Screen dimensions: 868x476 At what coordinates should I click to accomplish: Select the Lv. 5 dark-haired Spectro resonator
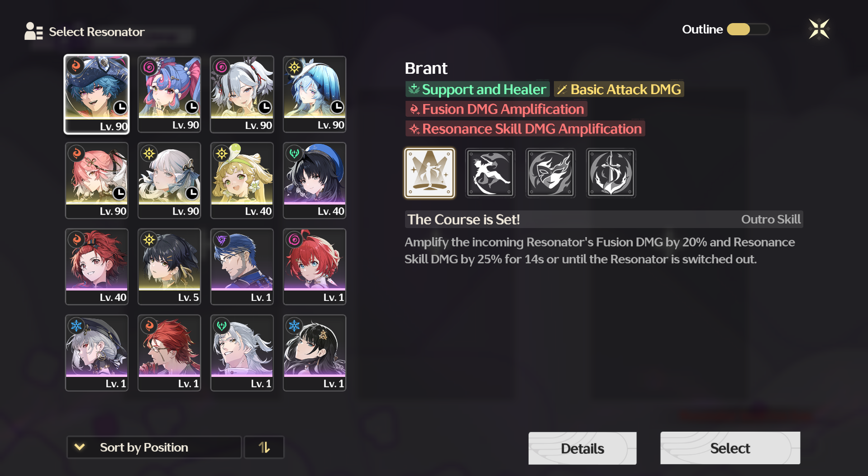click(x=169, y=267)
